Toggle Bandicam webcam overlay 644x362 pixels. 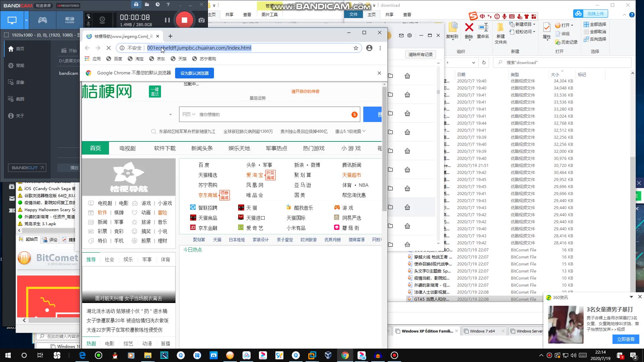pos(102,20)
